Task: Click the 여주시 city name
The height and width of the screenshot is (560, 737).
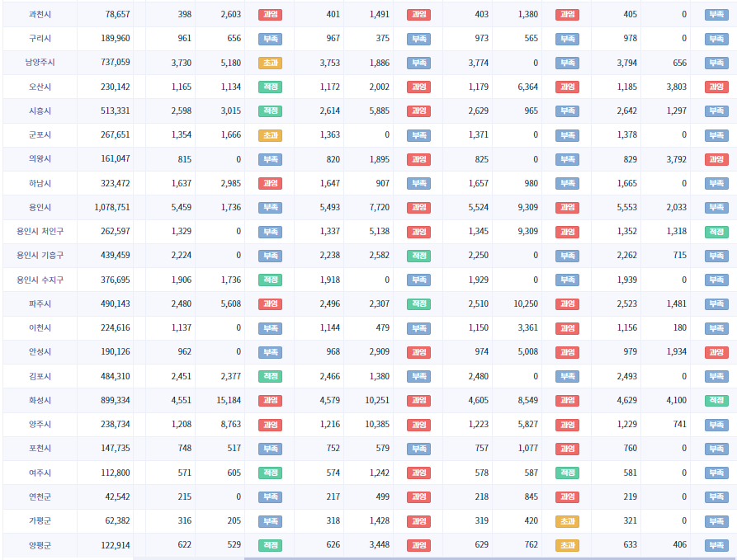Action: coord(40,473)
